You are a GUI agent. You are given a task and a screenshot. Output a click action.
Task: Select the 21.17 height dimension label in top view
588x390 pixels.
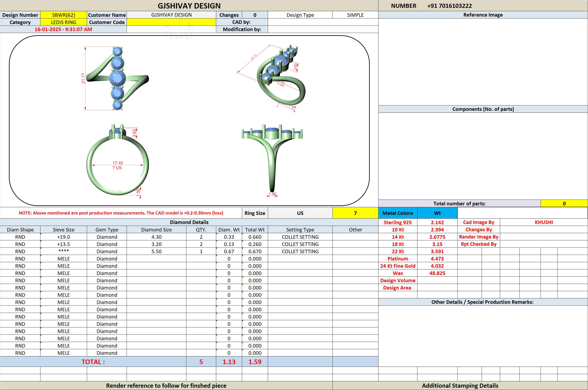pos(83,78)
